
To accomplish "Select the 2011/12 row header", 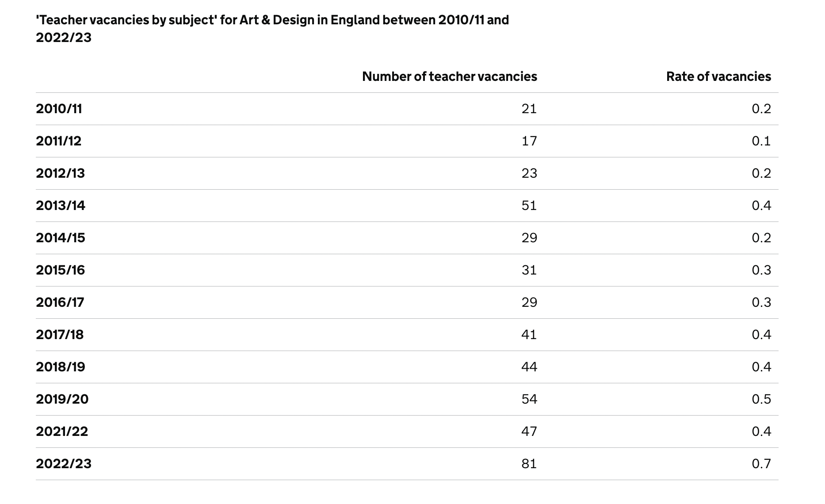I will click(x=59, y=141).
